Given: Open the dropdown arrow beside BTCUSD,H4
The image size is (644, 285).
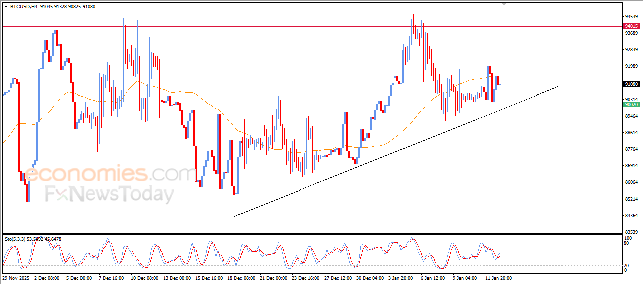Looking at the screenshot, I should 6,7.
